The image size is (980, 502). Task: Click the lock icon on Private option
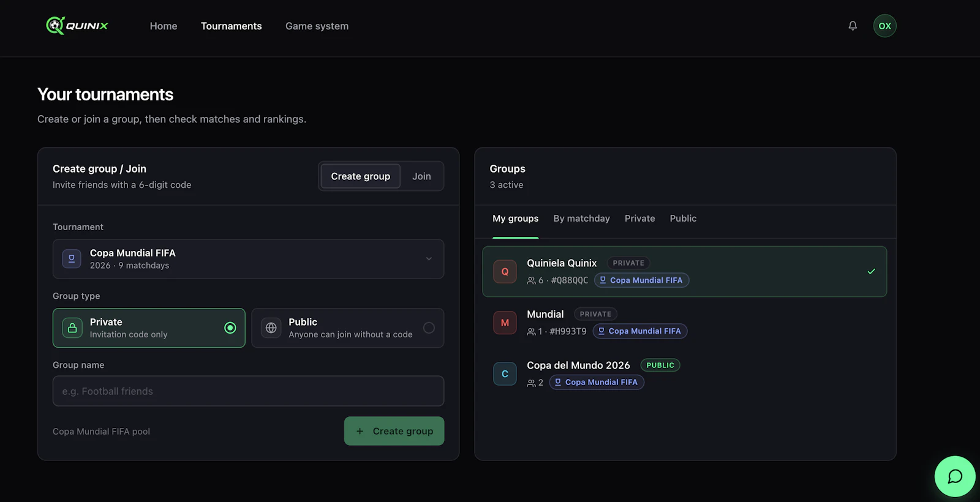pyautogui.click(x=72, y=328)
